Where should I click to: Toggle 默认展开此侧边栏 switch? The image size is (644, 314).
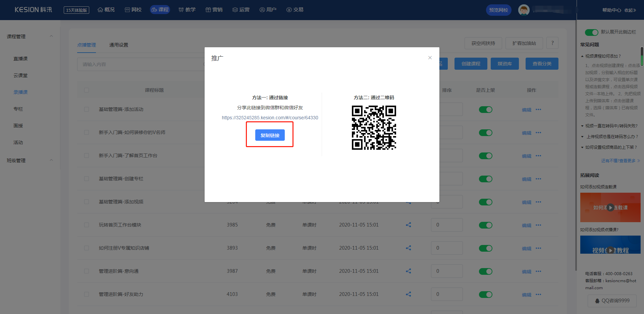(x=591, y=32)
